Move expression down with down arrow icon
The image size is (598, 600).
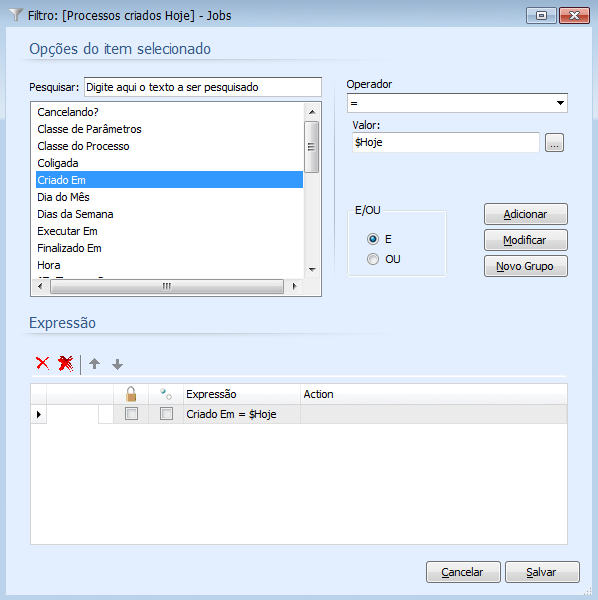[x=117, y=364]
